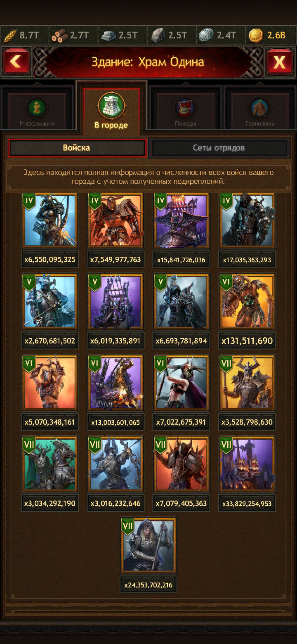This screenshot has width=297, height=644.
Task: Tap the iron ingot resource icon
Action: [x=108, y=36]
